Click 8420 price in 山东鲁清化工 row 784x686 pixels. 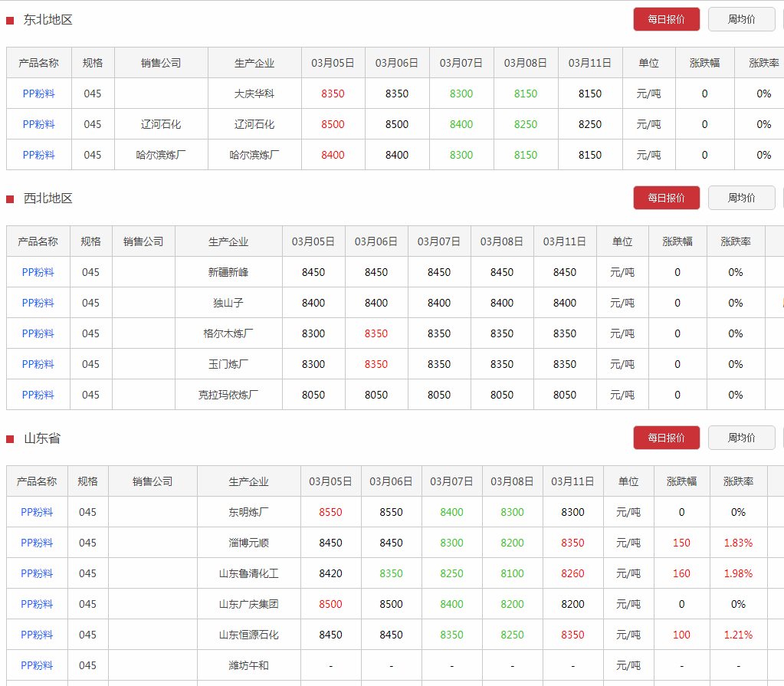330,573
